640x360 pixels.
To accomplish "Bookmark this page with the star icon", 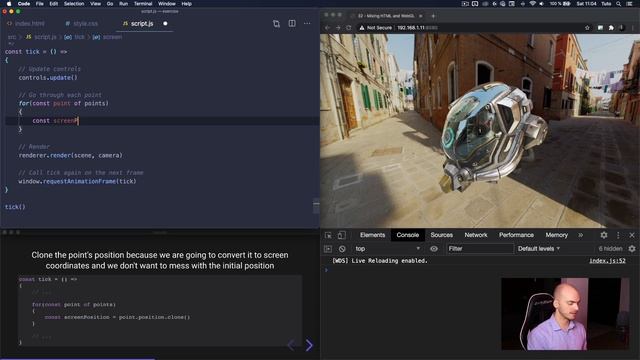I will click(587, 28).
